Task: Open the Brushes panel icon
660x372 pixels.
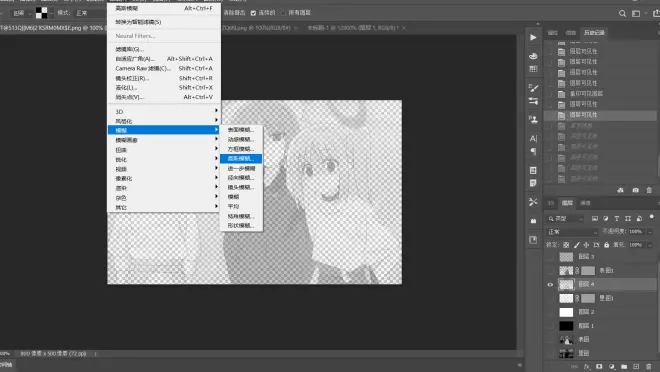Action: [533, 88]
